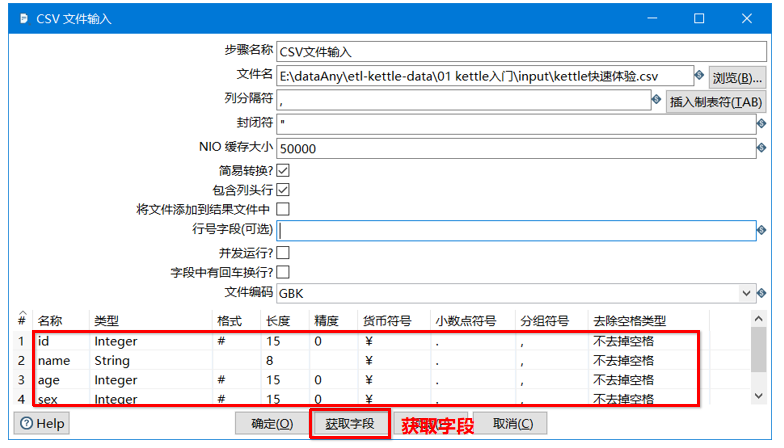Click the fields table scroll down arrow

tap(758, 396)
